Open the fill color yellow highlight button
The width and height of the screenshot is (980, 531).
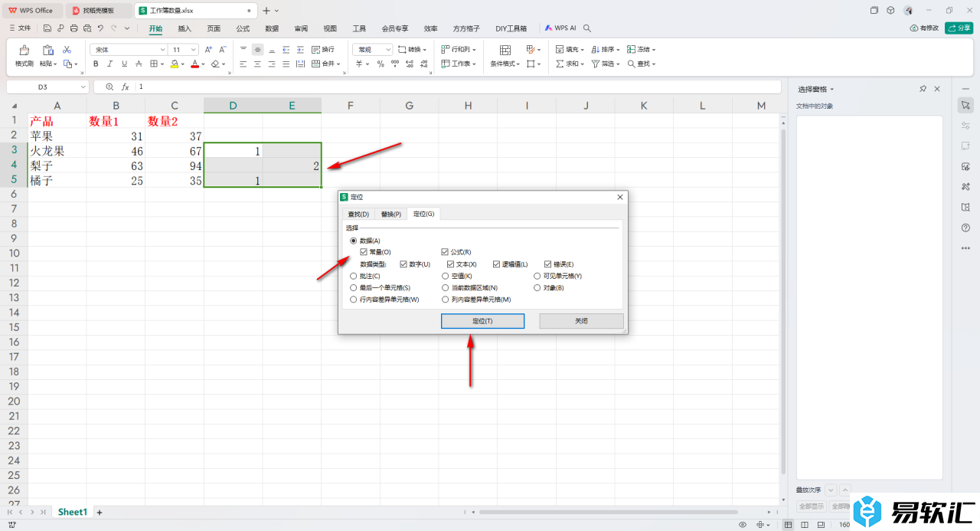coord(175,64)
